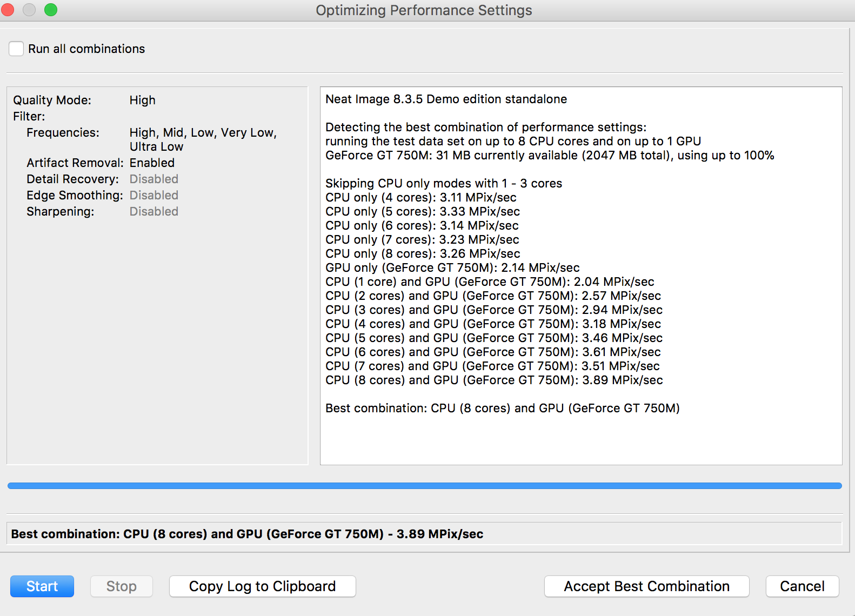
Task: Click the 'High, Mid, Low, Very Low' frequencies value
Action: click(203, 132)
